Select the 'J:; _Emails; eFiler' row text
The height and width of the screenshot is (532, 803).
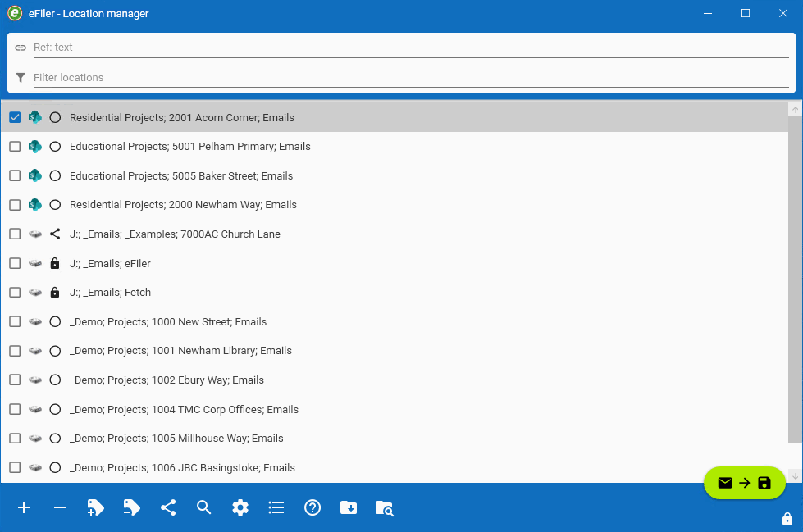click(x=110, y=264)
